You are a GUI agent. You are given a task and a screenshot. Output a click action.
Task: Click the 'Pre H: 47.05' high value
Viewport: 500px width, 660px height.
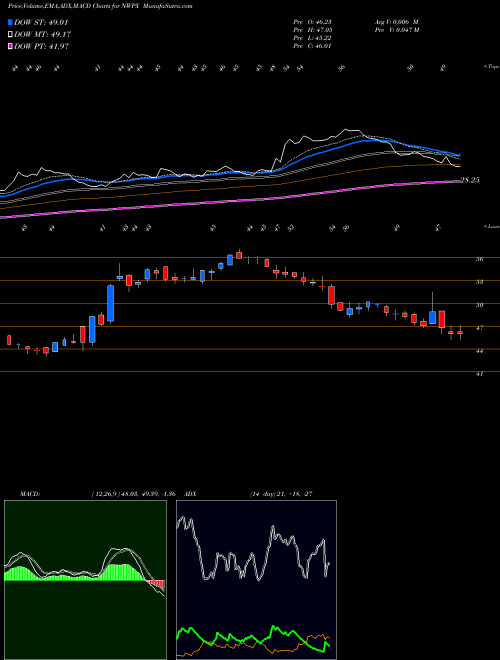point(312,30)
